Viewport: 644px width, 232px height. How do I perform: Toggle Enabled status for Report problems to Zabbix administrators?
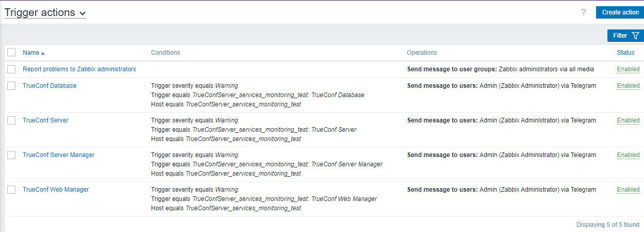point(629,69)
